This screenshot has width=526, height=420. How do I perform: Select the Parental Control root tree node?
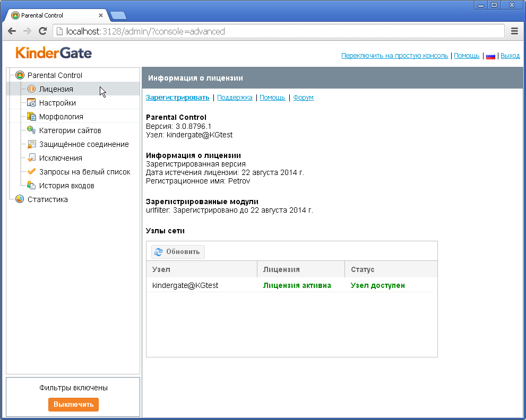coord(55,75)
